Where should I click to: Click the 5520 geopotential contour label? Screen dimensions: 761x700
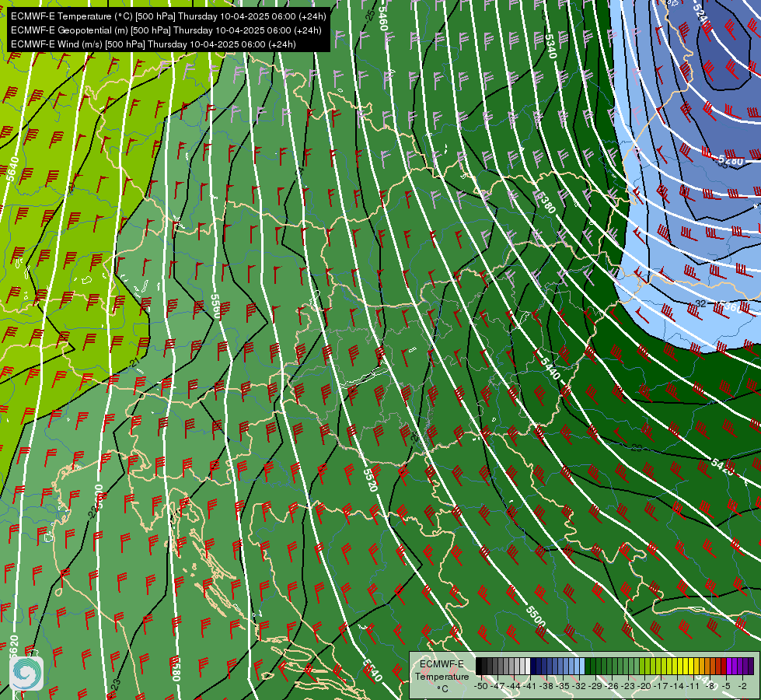[370, 479]
